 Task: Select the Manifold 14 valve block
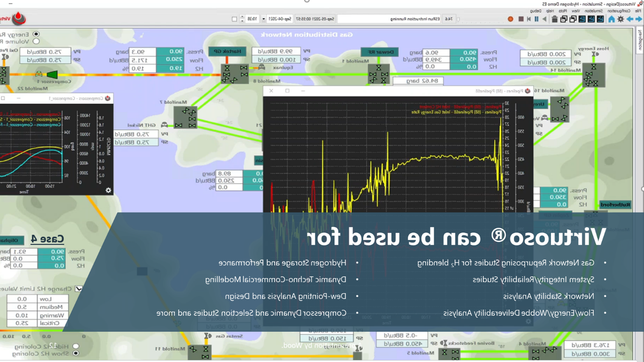pos(593,74)
